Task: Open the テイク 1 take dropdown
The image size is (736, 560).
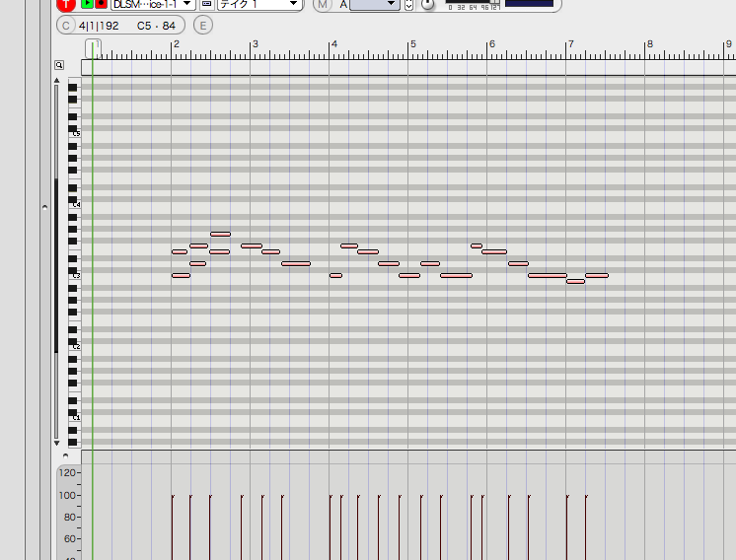Action: coord(259,4)
